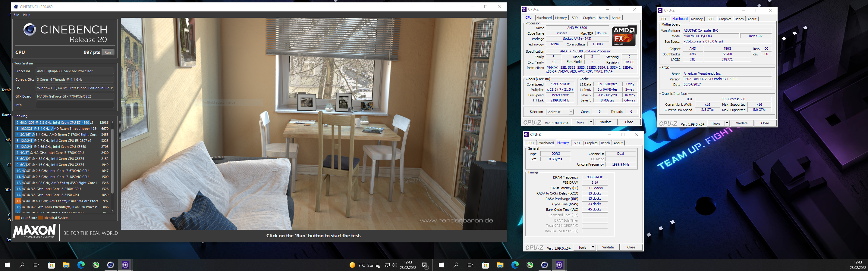The width and height of the screenshot is (868, 271).
Task: Select the Ryzen 7 1700X ranking row
Action: click(62, 135)
